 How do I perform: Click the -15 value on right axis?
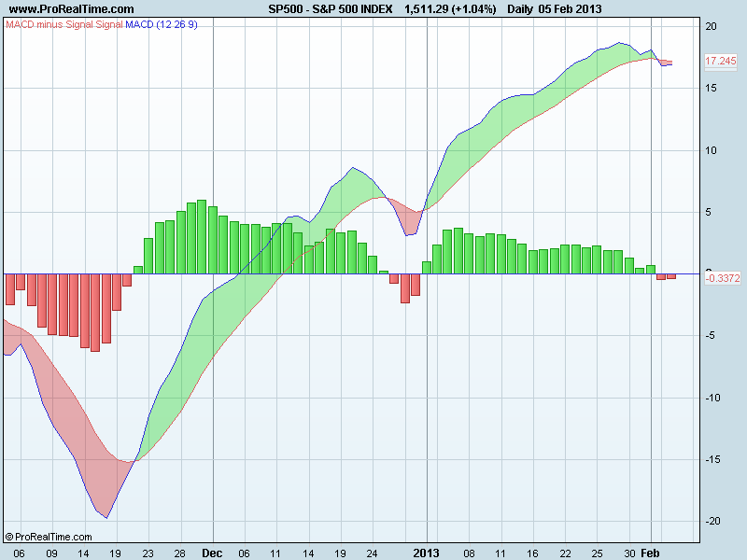coord(712,459)
